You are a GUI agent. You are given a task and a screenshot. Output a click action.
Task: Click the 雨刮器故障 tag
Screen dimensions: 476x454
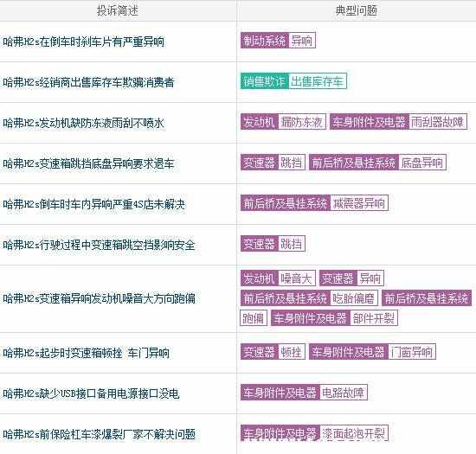click(x=438, y=122)
